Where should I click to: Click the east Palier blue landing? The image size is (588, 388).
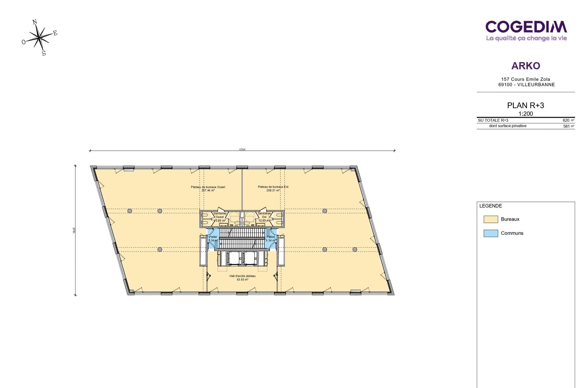(x=271, y=238)
